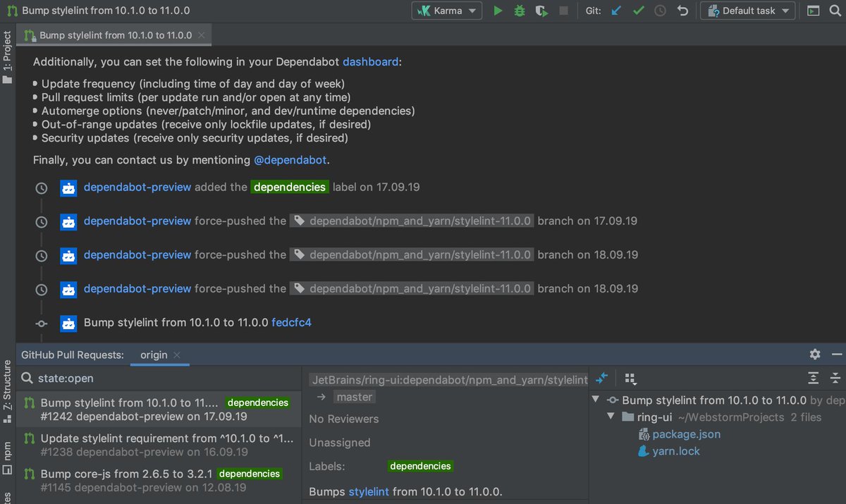Click clock icon next to label-added event
This screenshot has height=504, width=846.
(x=42, y=188)
